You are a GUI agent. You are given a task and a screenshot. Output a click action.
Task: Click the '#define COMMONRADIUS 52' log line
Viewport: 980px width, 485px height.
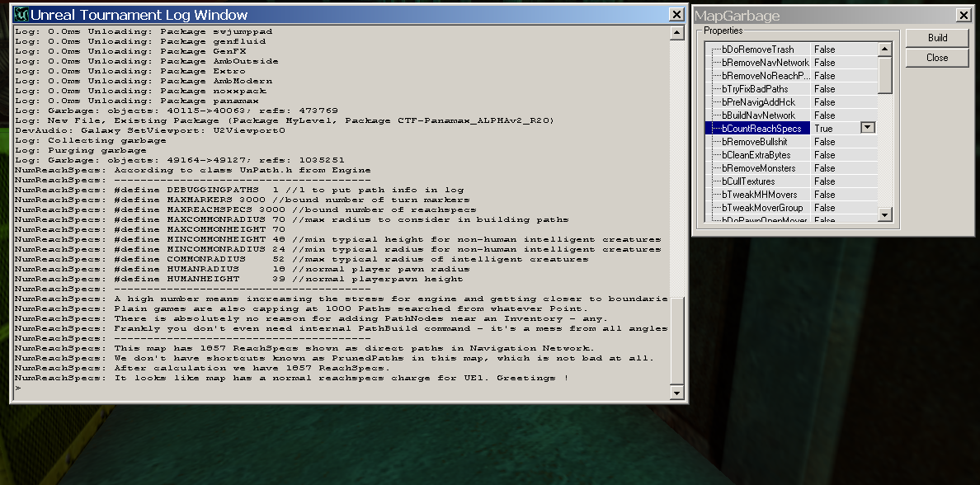click(x=301, y=259)
